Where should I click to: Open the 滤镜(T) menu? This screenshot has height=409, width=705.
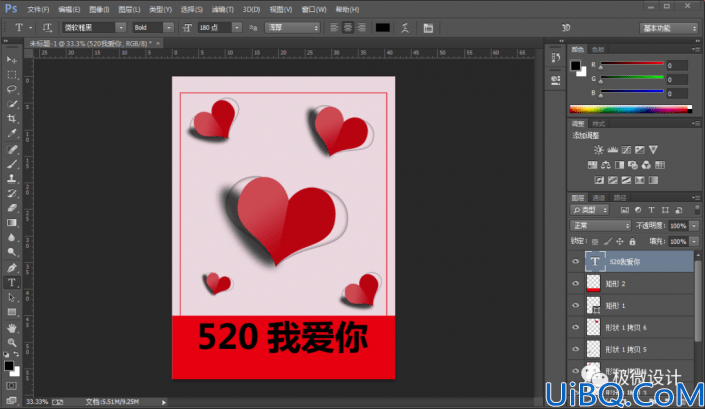tap(223, 9)
